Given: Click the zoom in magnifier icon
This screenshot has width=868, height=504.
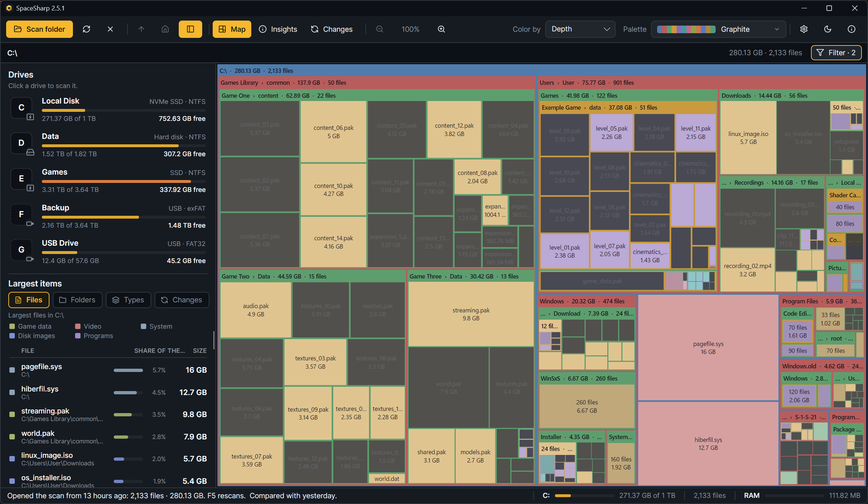Looking at the screenshot, I should [x=441, y=29].
